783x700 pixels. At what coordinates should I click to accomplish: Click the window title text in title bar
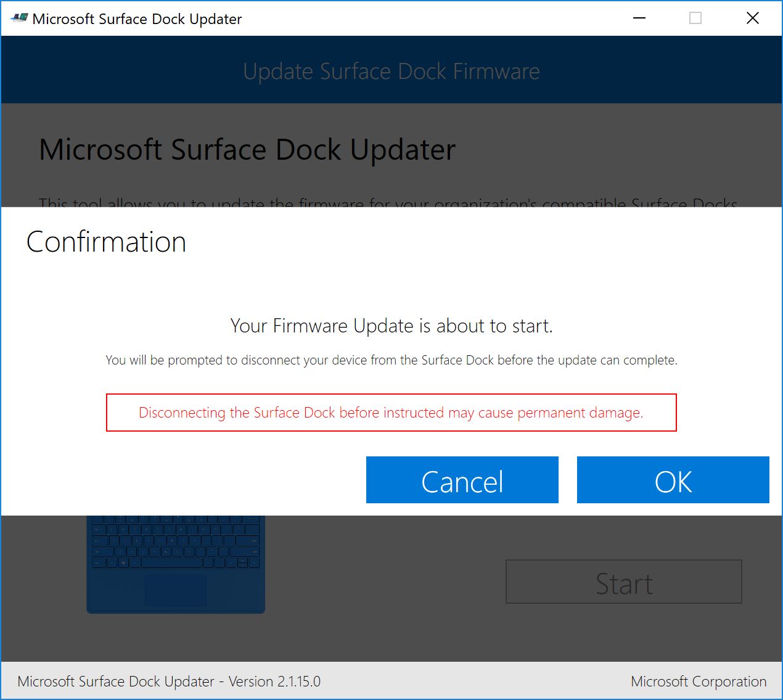click(137, 19)
